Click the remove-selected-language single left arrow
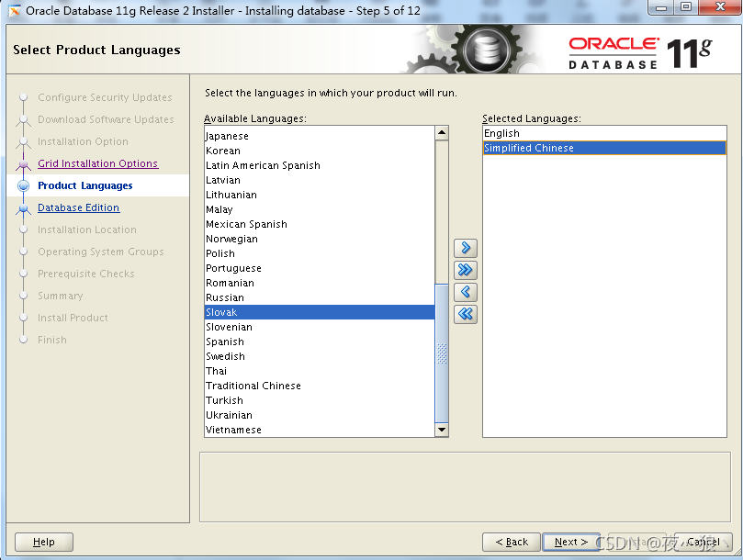Screen dimensions: 743x560 point(466,292)
